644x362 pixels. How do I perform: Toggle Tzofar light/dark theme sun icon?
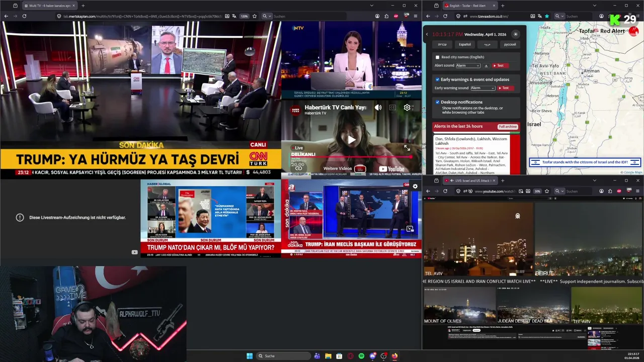coord(515,34)
